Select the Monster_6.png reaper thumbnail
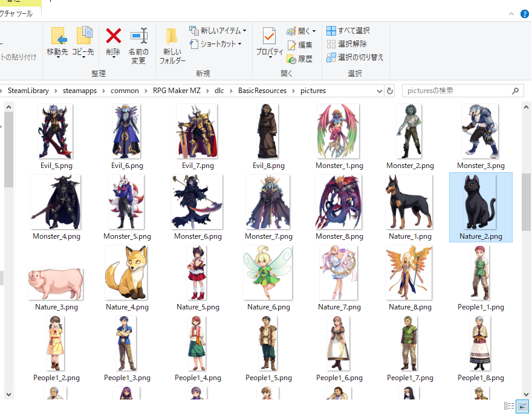 197,202
